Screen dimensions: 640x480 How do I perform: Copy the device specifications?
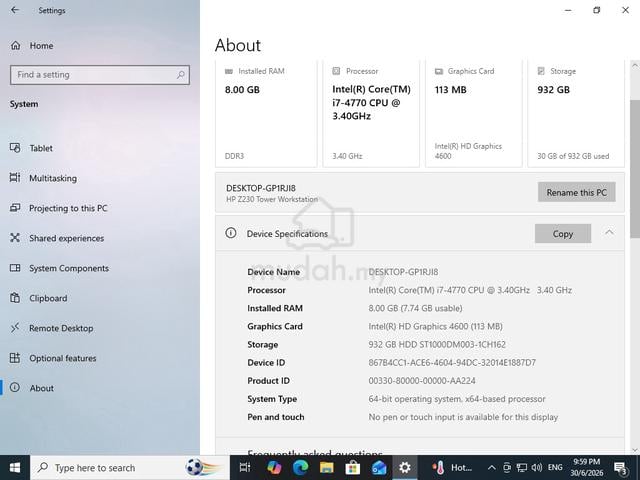tap(563, 233)
